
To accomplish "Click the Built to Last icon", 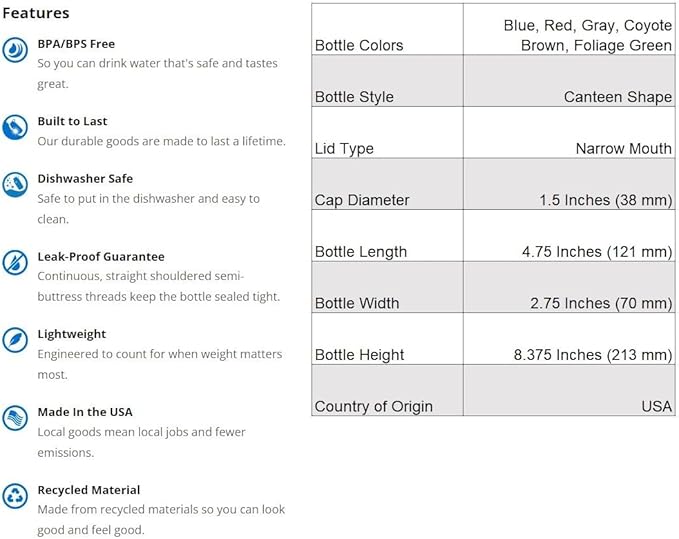I will 15,128.
